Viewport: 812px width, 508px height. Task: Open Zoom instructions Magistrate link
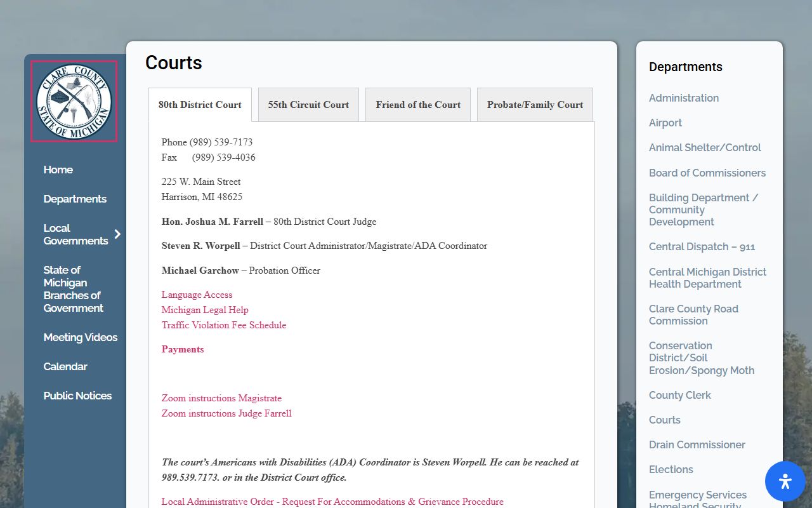pos(221,398)
